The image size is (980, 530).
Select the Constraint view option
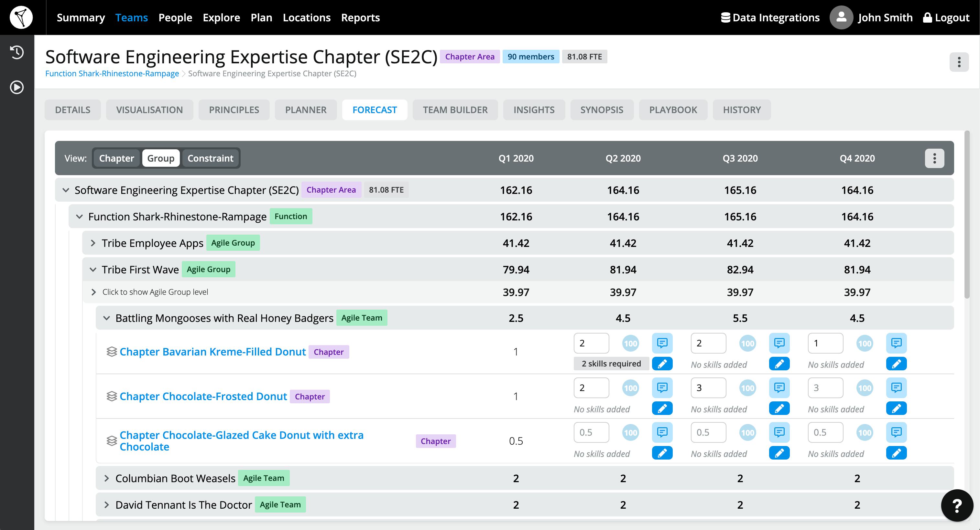coord(210,158)
